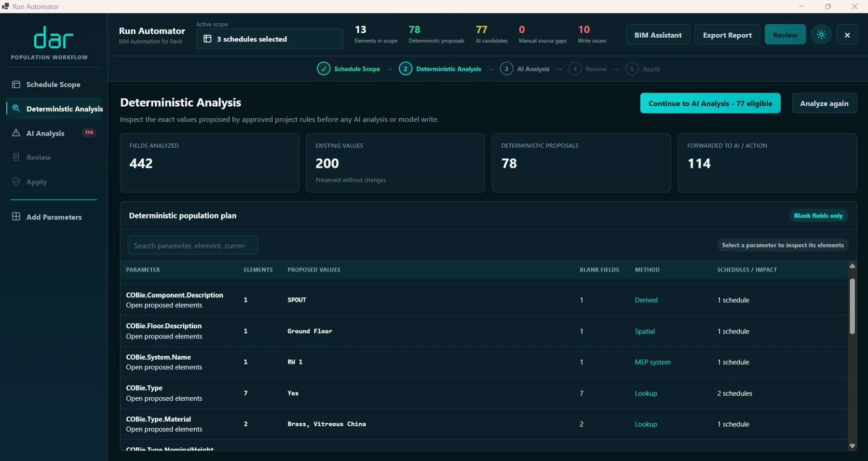This screenshot has height=461, width=868.
Task: Click the dar logo in sidebar
Action: click(54, 38)
